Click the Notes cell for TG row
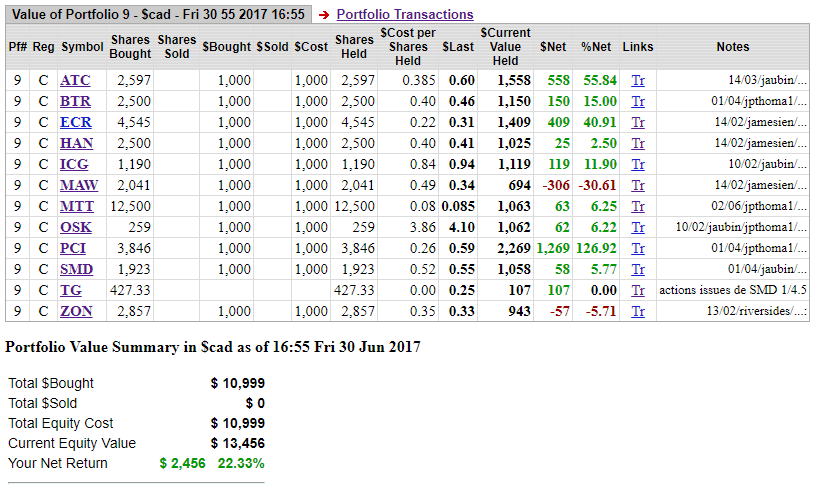Viewport: 820px width, 489px height. [732, 290]
